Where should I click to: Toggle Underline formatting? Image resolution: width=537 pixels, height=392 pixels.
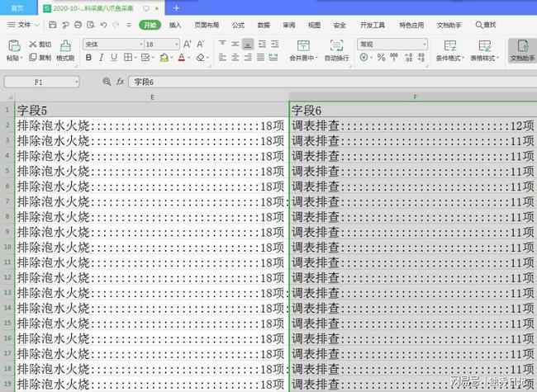pos(115,58)
